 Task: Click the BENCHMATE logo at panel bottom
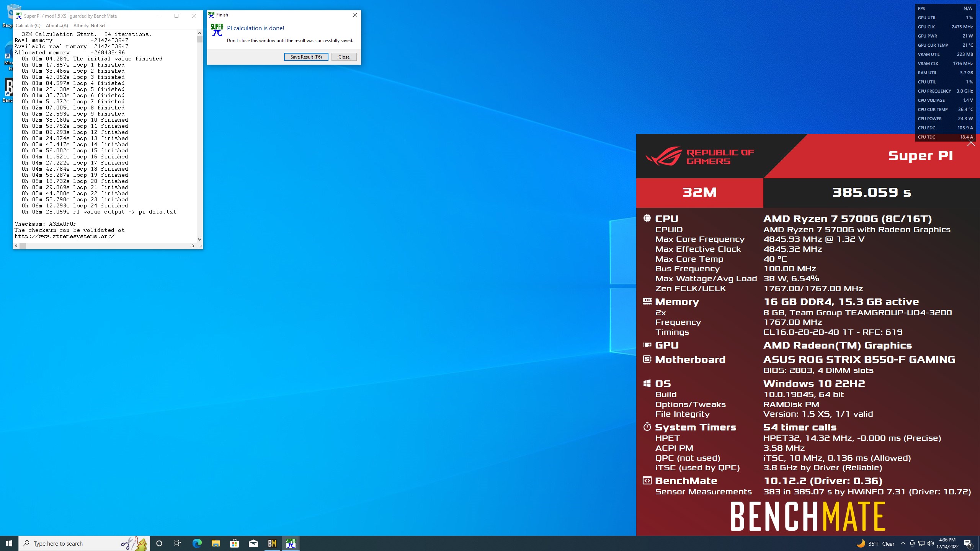[x=808, y=517]
